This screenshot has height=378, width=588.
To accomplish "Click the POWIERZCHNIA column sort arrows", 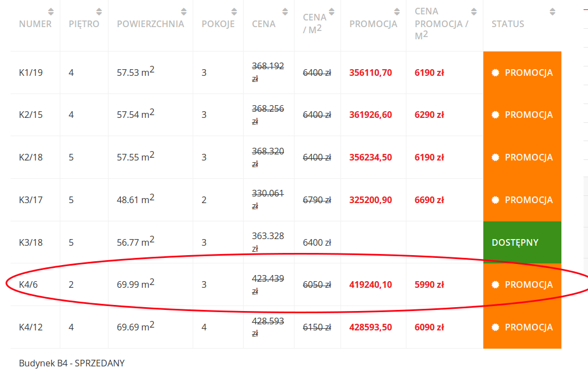I will [x=184, y=12].
